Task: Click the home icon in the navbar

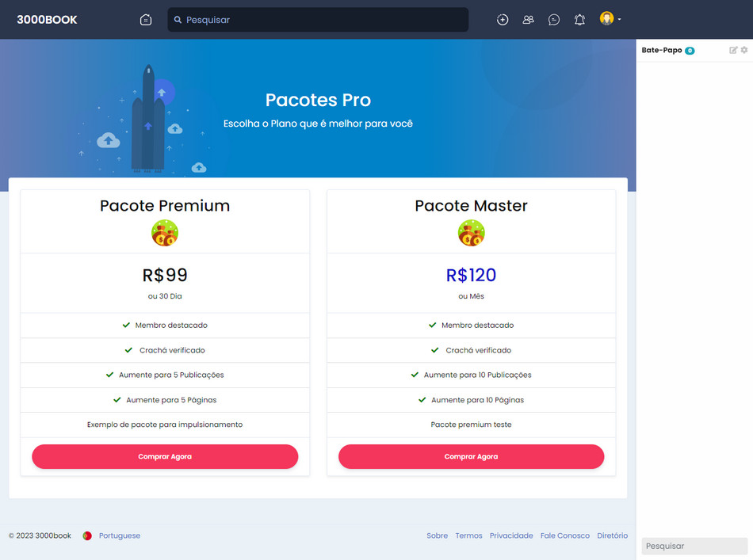Action: 146,19
